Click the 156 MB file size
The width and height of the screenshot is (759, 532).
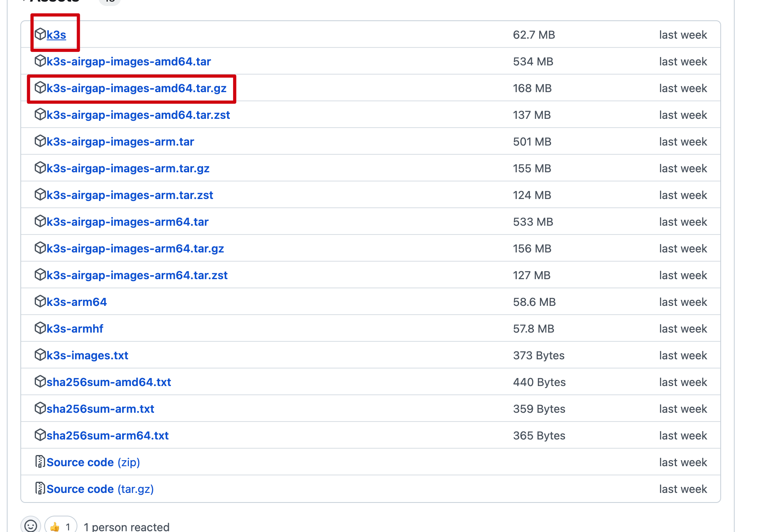[532, 248]
